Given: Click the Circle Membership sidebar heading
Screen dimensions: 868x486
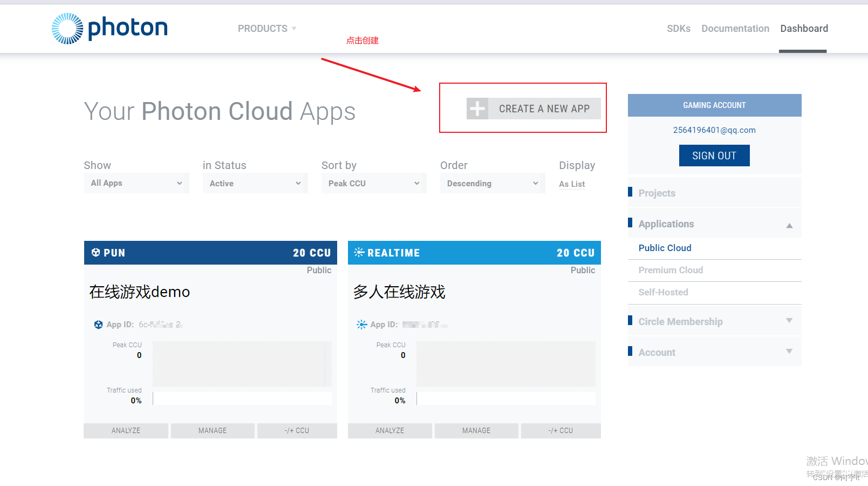Looking at the screenshot, I should tap(681, 322).
